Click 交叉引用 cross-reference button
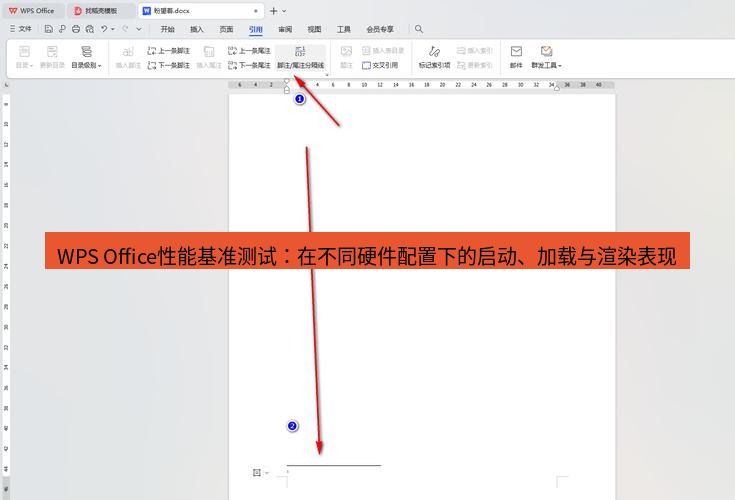This screenshot has height=500, width=735. 380,65
